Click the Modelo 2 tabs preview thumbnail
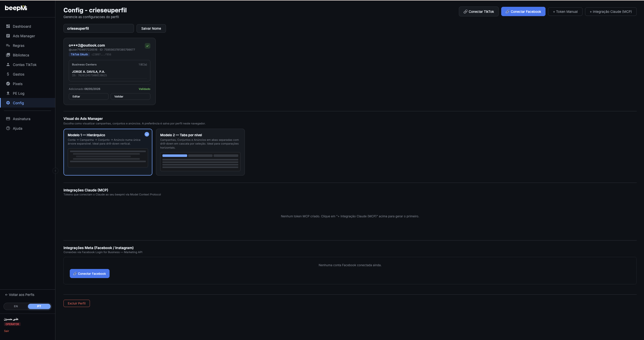The height and width of the screenshot is (340, 644). coord(200,162)
